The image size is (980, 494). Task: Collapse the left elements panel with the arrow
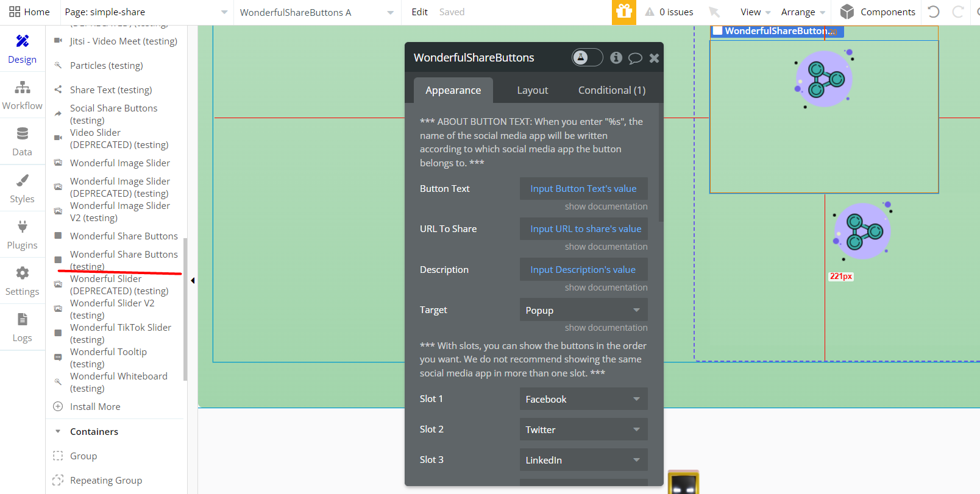pyautogui.click(x=193, y=281)
